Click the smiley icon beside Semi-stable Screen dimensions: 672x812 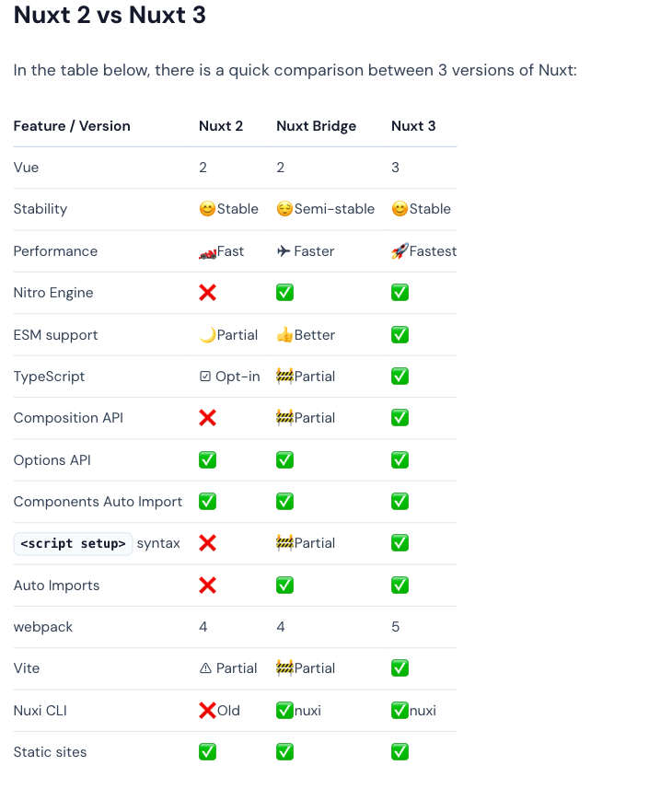pyautogui.click(x=284, y=209)
